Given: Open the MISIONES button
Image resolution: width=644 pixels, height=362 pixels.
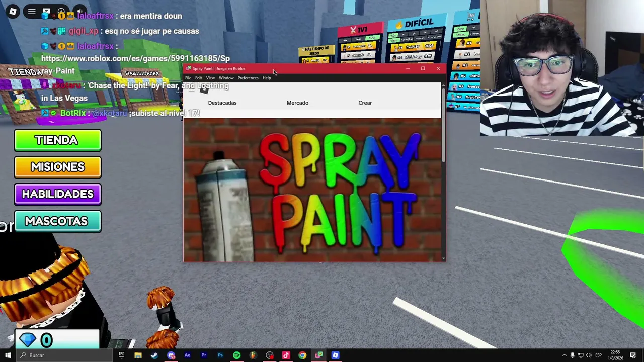Looking at the screenshot, I should 57,167.
